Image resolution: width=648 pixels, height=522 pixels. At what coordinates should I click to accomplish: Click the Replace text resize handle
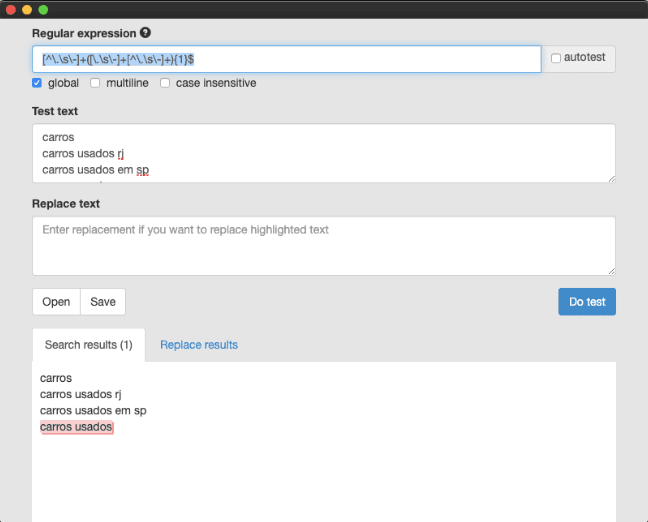tap(610, 270)
